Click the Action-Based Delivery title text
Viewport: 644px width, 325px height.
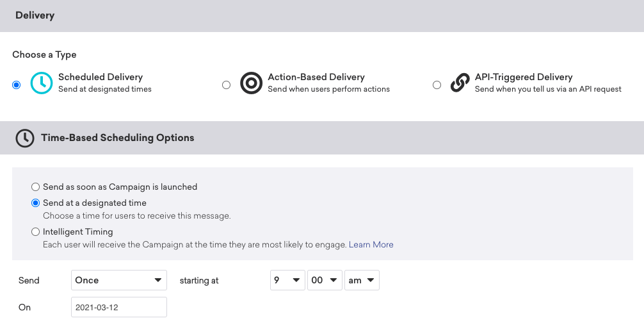(x=316, y=77)
